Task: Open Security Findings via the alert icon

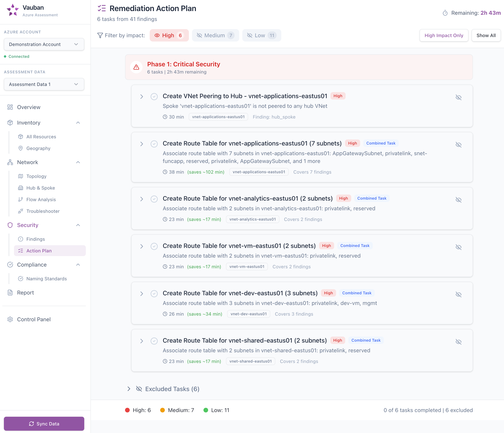Action: tap(21, 239)
